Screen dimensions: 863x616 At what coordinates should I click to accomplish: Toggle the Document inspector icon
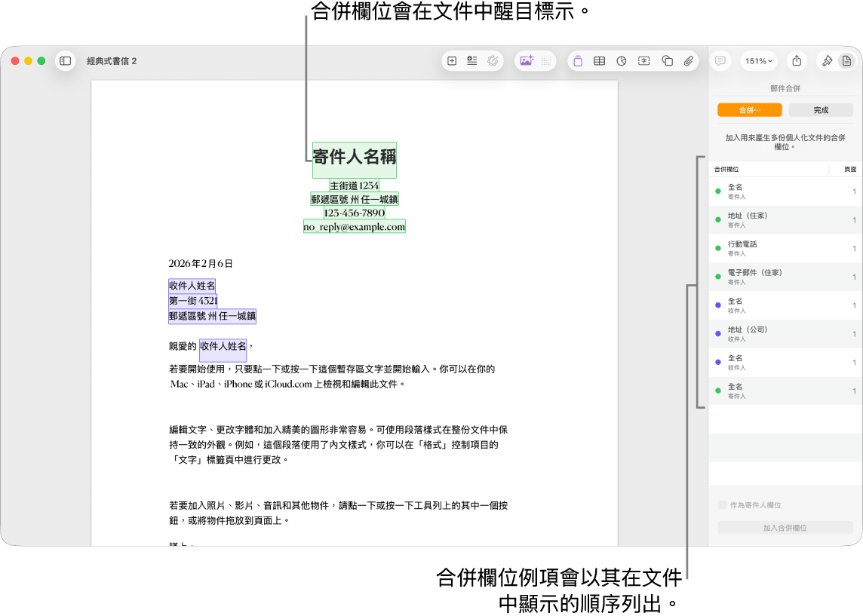tap(846, 61)
